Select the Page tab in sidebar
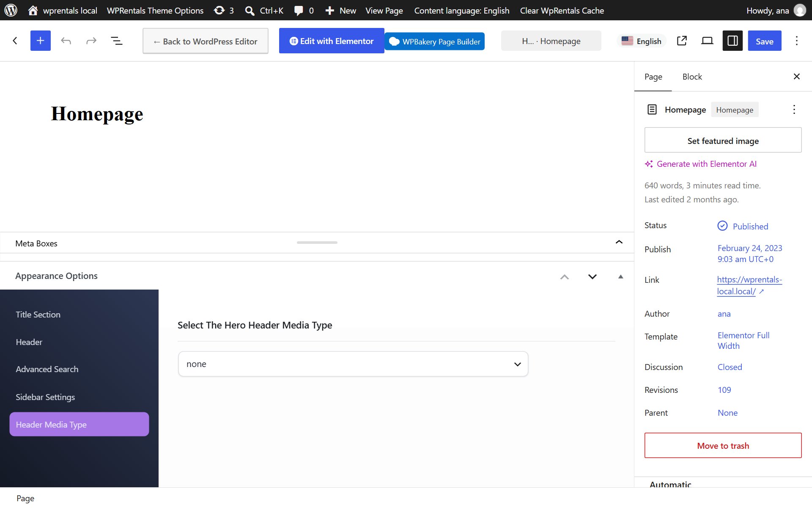Viewport: 812px width, 508px height. pyautogui.click(x=653, y=77)
